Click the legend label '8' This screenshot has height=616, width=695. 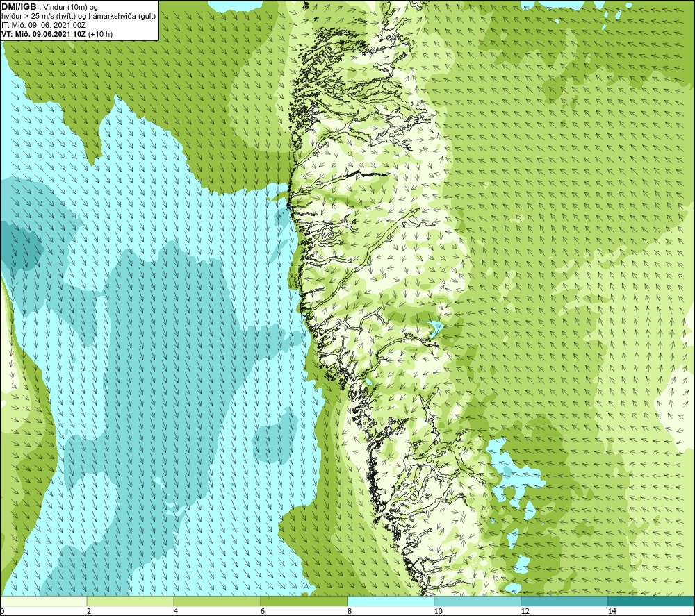tap(350, 612)
